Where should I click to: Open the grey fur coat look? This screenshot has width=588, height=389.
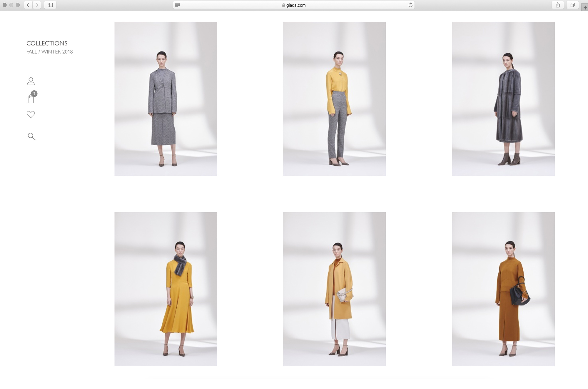503,99
